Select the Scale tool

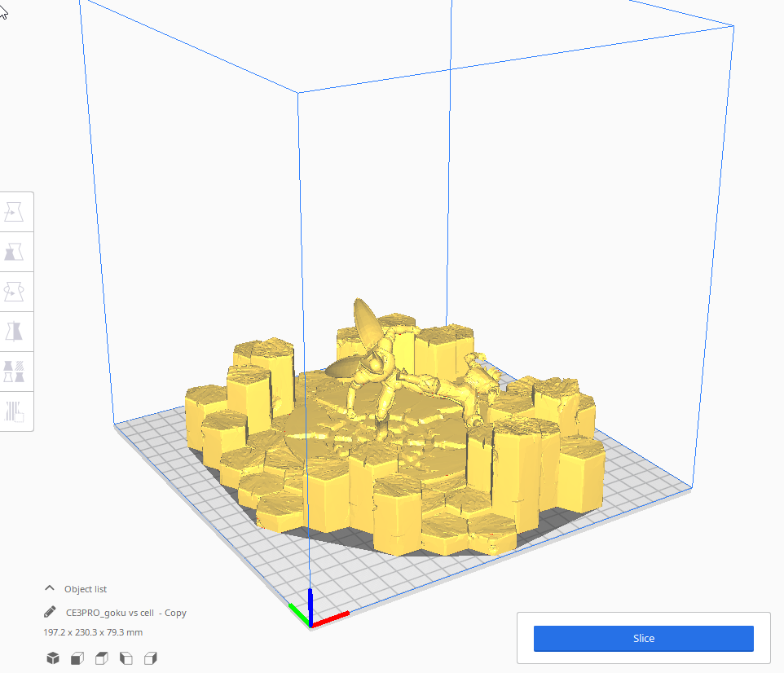tap(16, 251)
